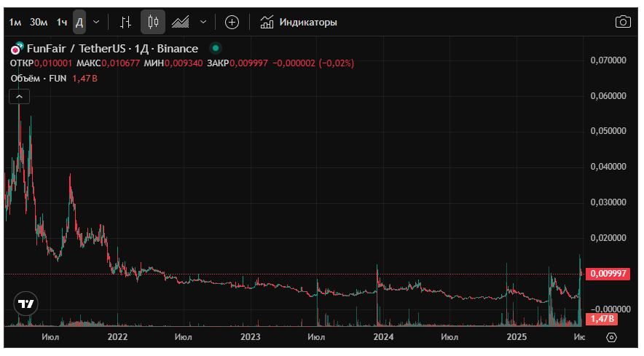Open chart settings gear icon
Viewport: 644px width, 356px height.
[x=611, y=338]
